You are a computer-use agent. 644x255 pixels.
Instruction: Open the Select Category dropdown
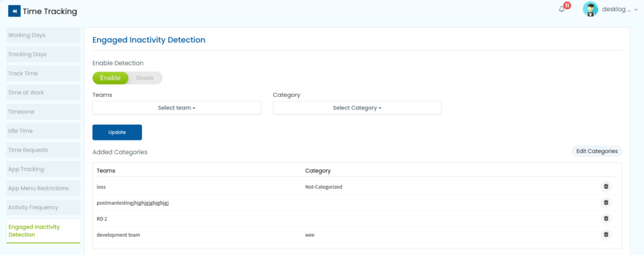coord(357,108)
